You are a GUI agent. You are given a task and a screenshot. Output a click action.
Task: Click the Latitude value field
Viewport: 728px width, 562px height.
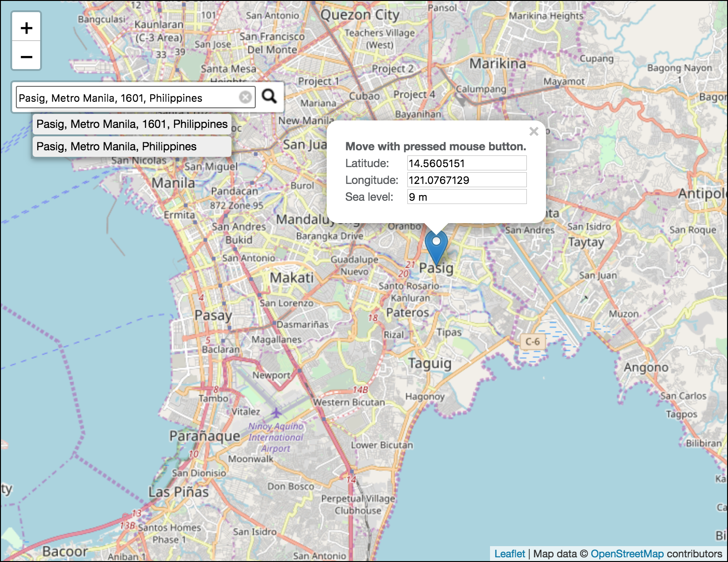coord(467,163)
